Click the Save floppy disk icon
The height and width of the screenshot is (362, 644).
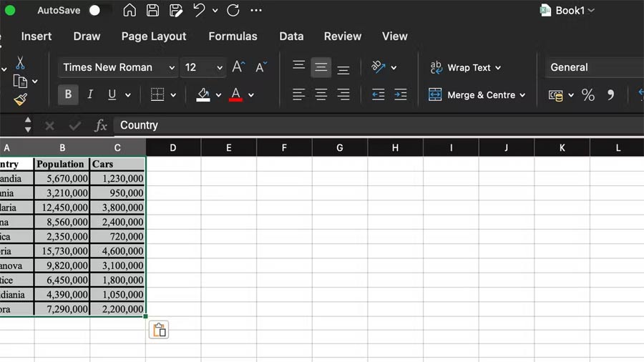[153, 10]
